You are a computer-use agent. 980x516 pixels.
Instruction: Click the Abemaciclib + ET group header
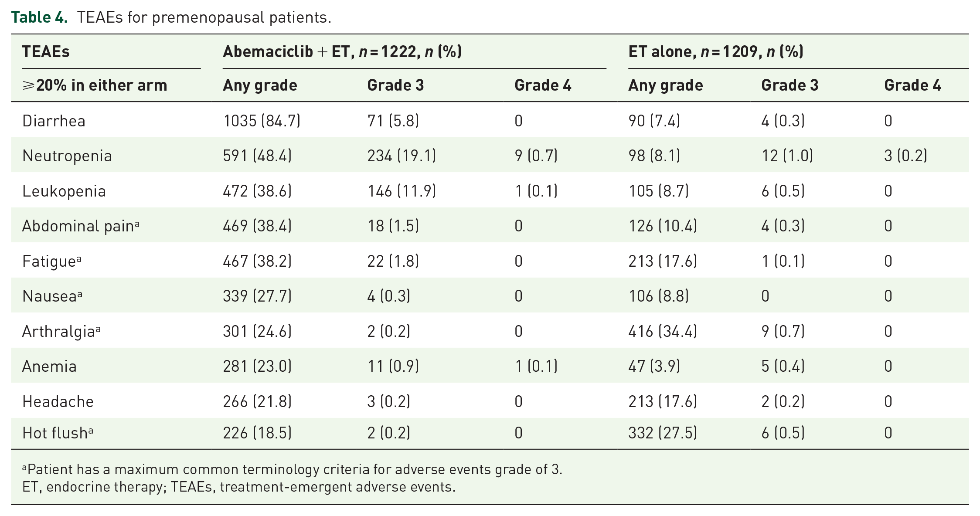[342, 51]
